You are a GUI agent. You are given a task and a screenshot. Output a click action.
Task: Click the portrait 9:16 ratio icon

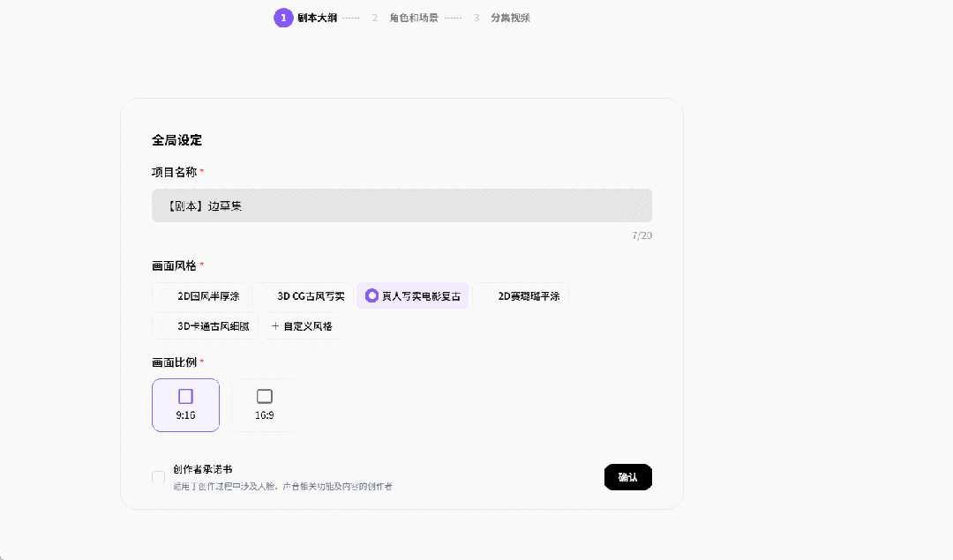[x=185, y=397]
